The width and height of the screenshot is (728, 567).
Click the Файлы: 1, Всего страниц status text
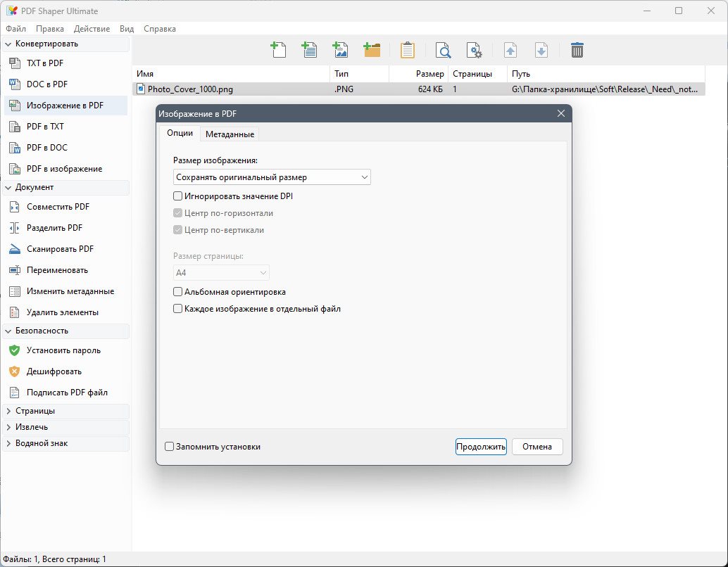click(x=55, y=559)
